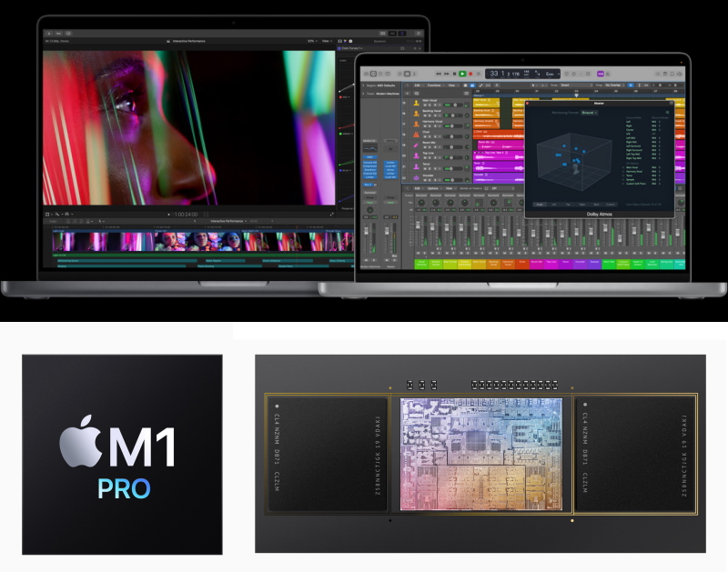Open the viewer zoom percentage dropdown in Final Cut

tap(312, 41)
